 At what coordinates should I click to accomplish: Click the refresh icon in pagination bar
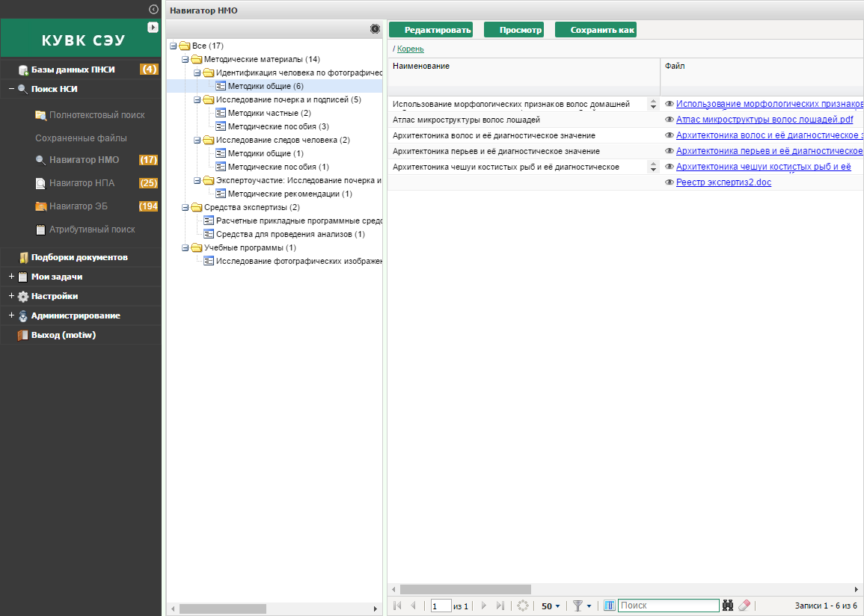[523, 606]
